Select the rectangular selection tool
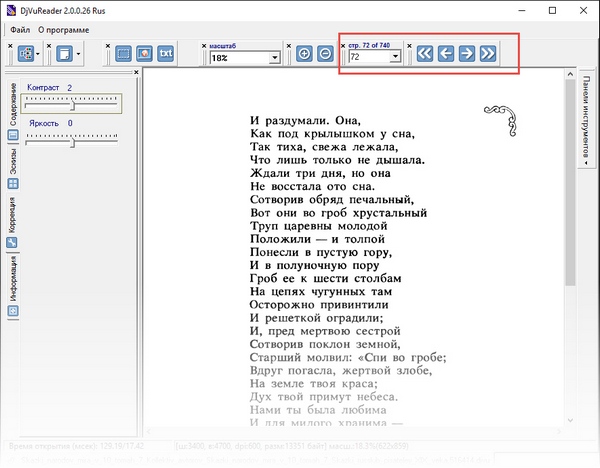The width and height of the screenshot is (600, 468). coord(123,54)
